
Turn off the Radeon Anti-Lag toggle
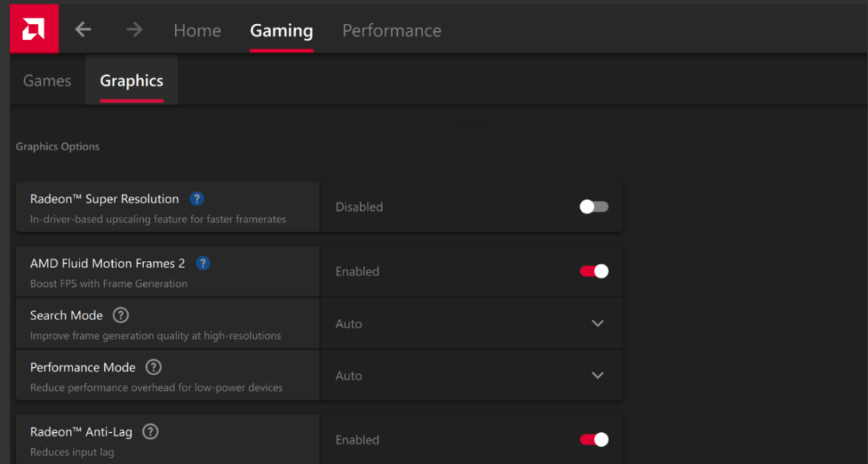(x=594, y=439)
